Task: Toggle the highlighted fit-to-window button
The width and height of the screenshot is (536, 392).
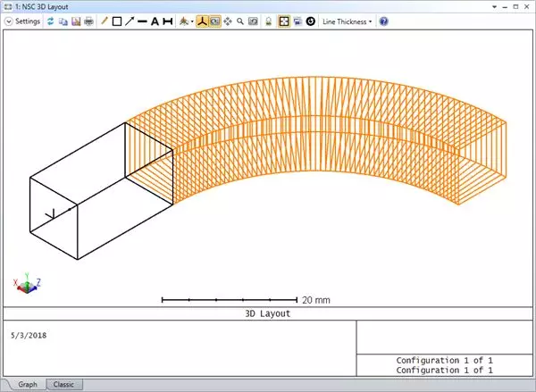Action: point(283,21)
